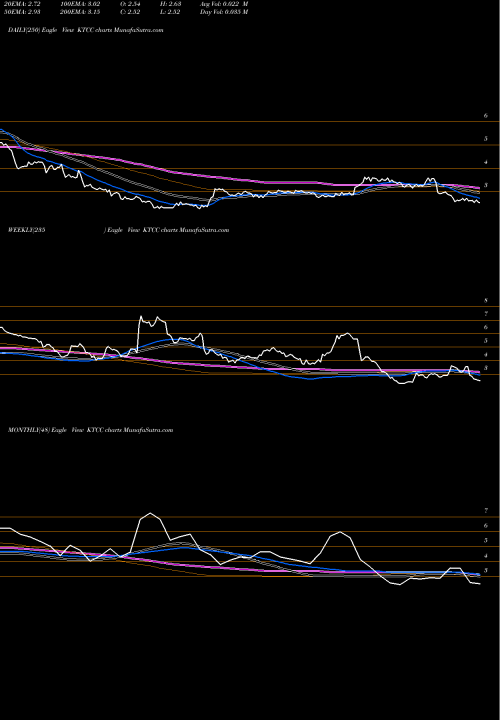Click price label 5 on weekly chart axis
This screenshot has width=500, height=720.
486,341
